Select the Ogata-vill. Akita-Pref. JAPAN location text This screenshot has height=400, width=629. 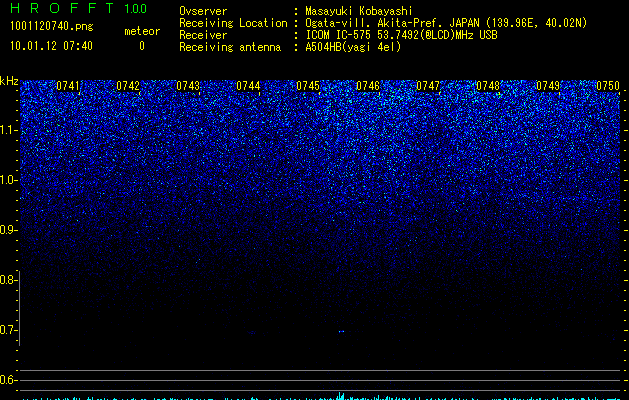[x=446, y=23]
